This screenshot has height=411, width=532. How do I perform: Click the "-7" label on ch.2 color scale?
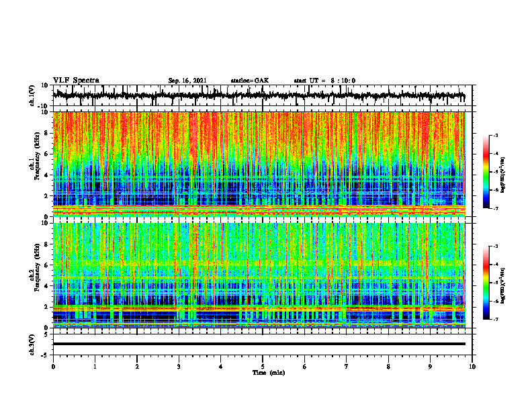496,319
